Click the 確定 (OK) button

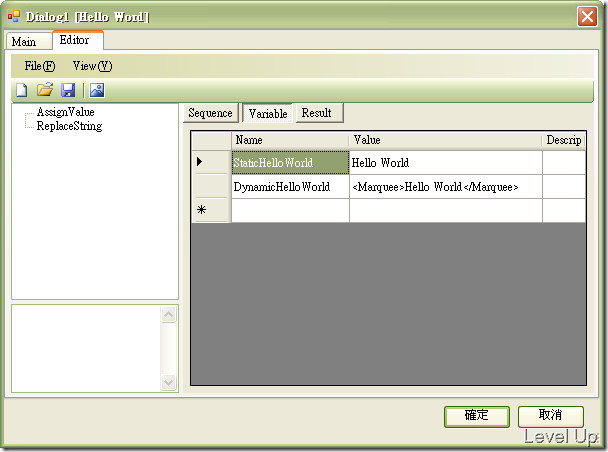click(477, 416)
